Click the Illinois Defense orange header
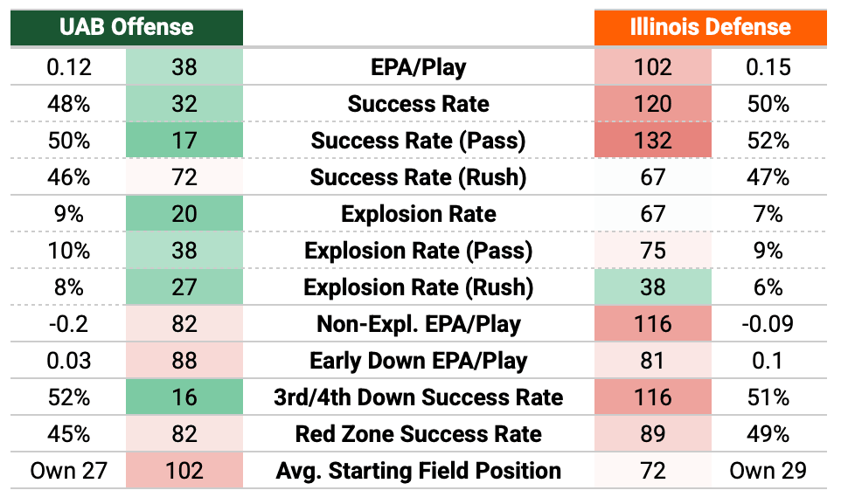The width and height of the screenshot is (848, 504). (710, 27)
